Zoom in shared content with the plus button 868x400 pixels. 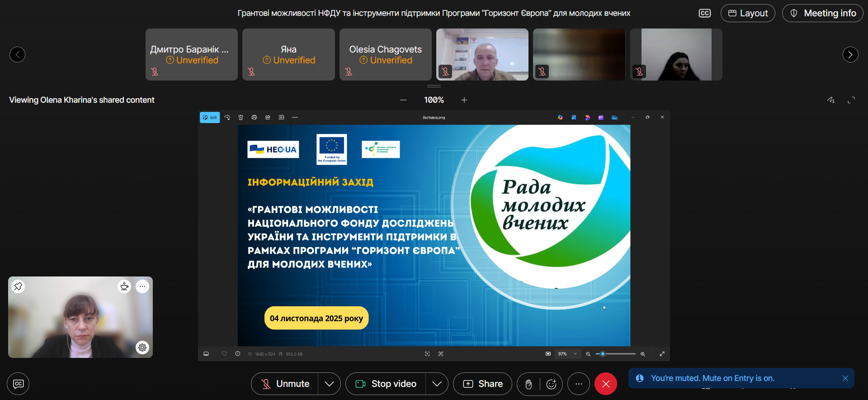464,100
